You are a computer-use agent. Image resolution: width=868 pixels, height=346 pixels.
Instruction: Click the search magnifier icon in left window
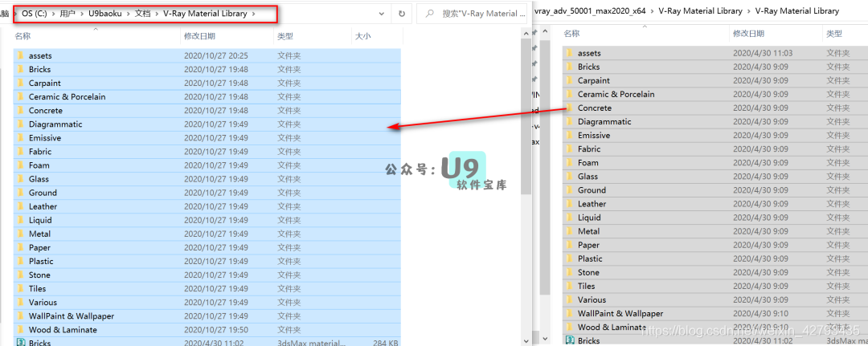(429, 14)
